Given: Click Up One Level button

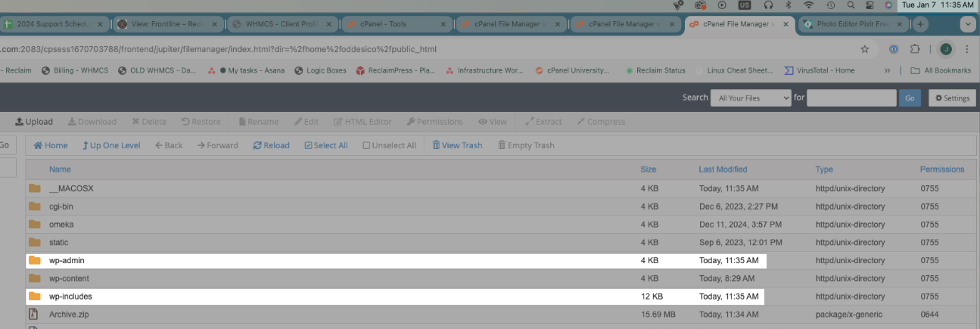Looking at the screenshot, I should click(111, 145).
